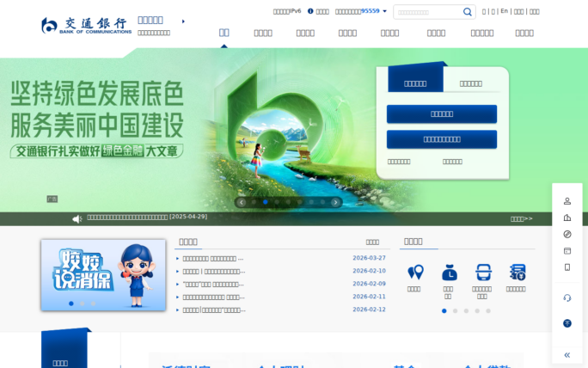The image size is (588, 368).
Task: Click the upper blue button in login panel
Action: click(x=441, y=113)
